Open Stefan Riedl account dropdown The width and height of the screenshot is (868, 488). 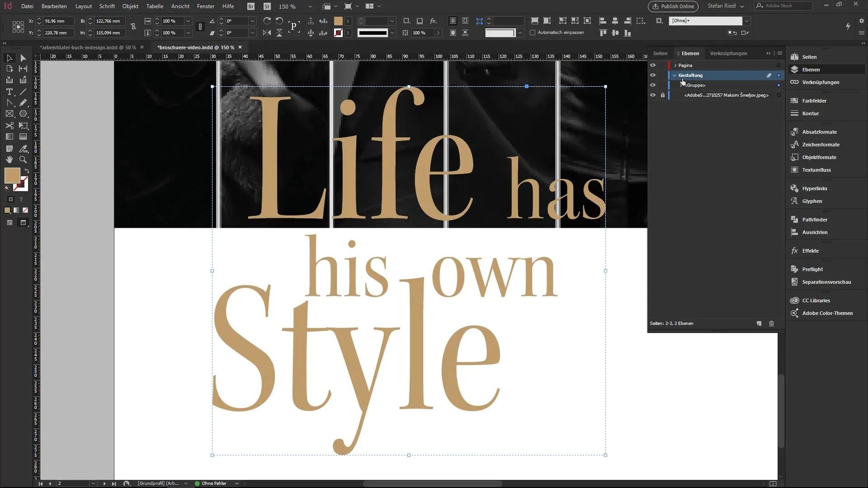coord(726,6)
